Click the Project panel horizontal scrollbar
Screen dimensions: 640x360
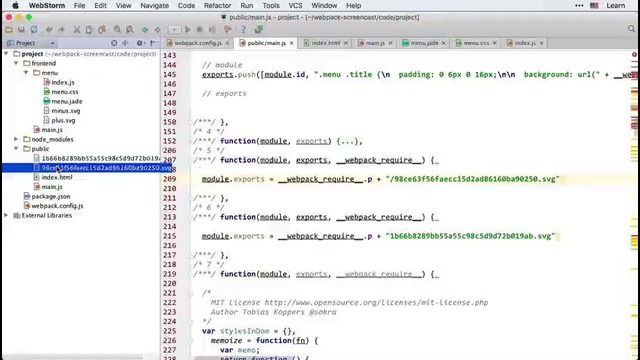click(73, 357)
